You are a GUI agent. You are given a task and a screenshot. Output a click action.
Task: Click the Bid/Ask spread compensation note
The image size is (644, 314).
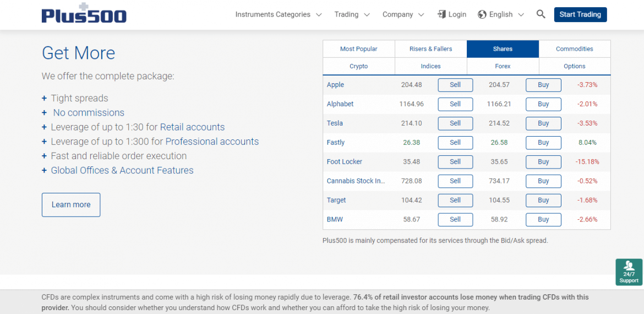point(435,240)
